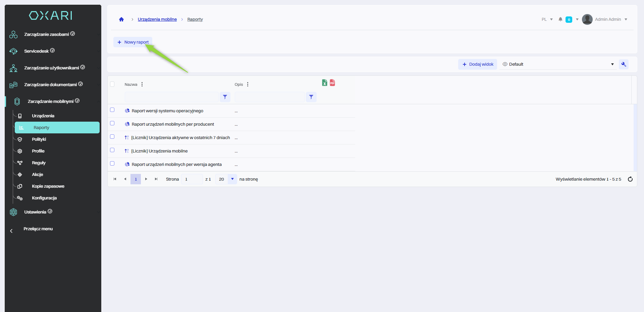Image resolution: width=644 pixels, height=312 pixels.
Task: Open Polityki in the sidebar
Action: pyautogui.click(x=39, y=139)
